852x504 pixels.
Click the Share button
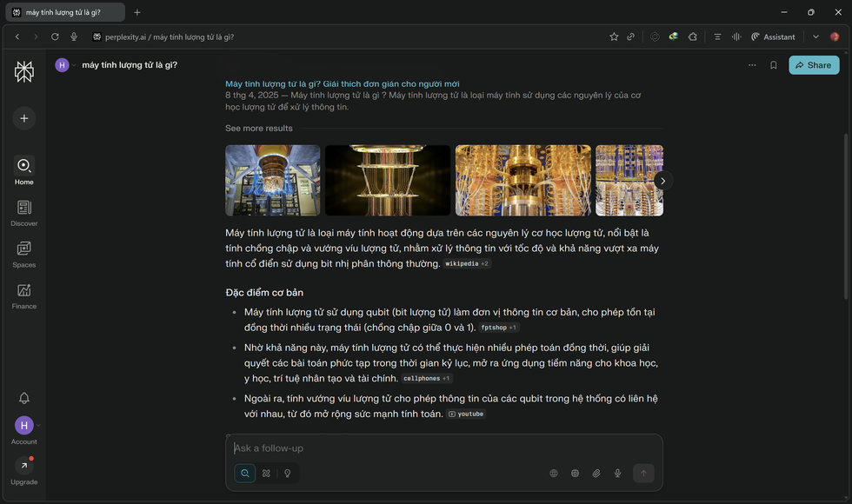click(x=814, y=65)
